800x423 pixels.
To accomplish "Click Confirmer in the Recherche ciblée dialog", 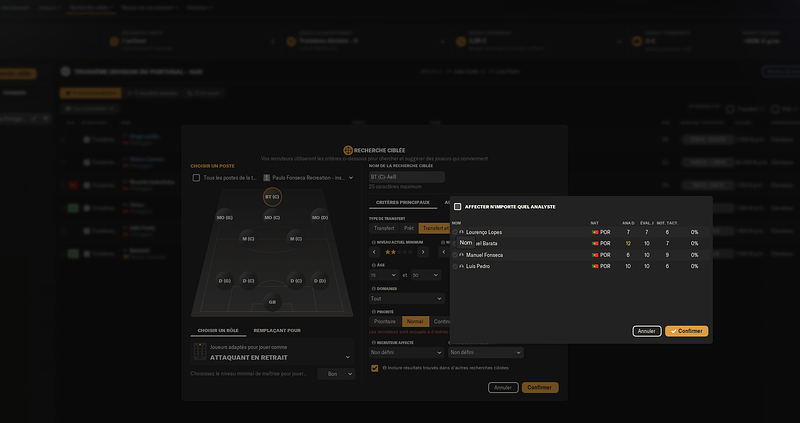I will [x=540, y=387].
